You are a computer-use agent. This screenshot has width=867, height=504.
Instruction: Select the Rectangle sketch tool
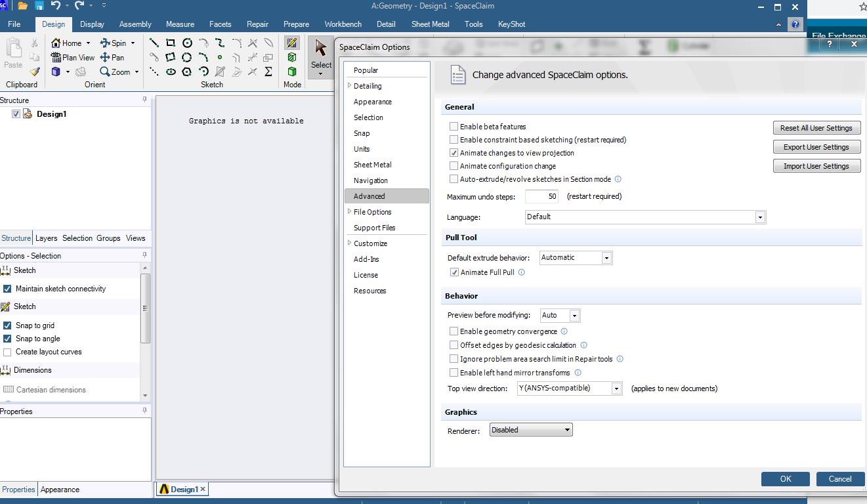tap(171, 43)
